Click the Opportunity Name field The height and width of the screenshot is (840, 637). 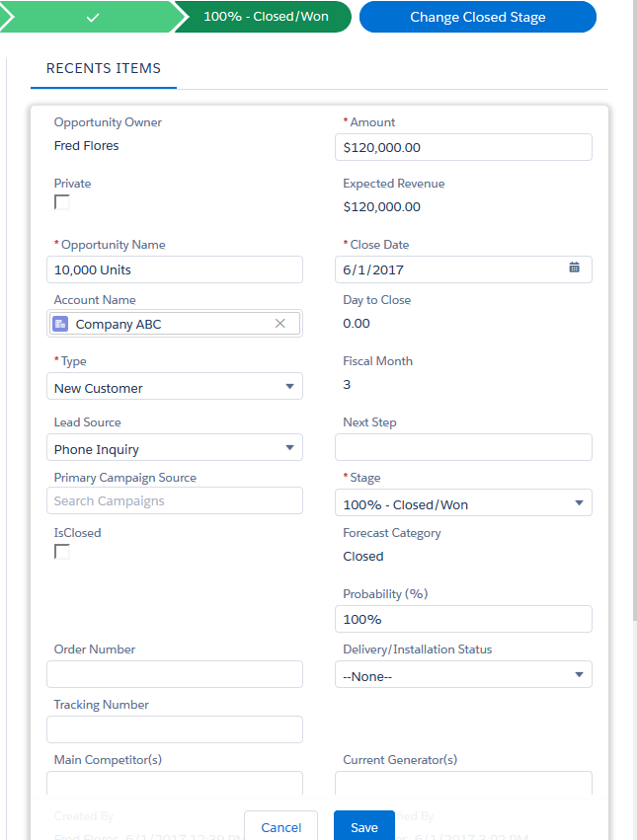point(175,269)
